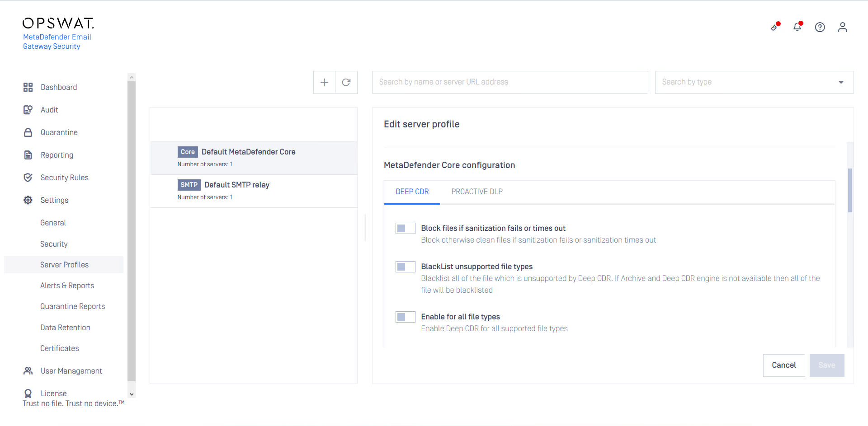This screenshot has height=426, width=868.
Task: Click the edit profile panel scrollbar thumb
Action: pos(850,190)
